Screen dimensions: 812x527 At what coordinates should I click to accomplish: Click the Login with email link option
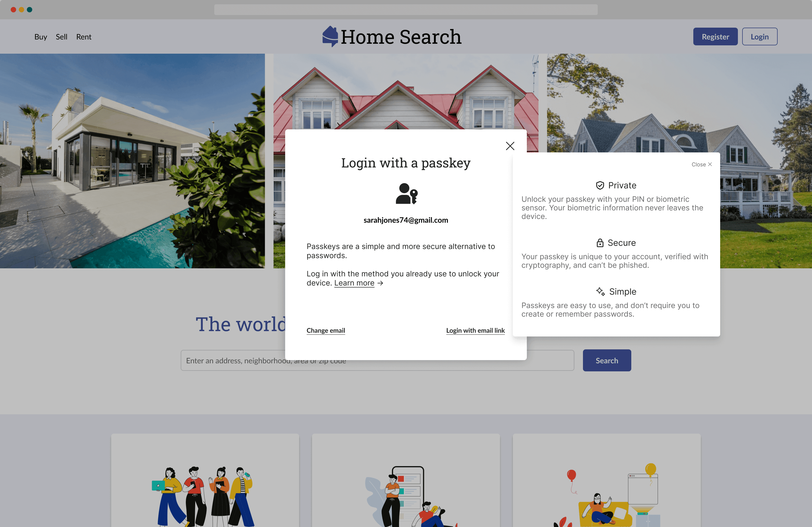click(x=475, y=330)
